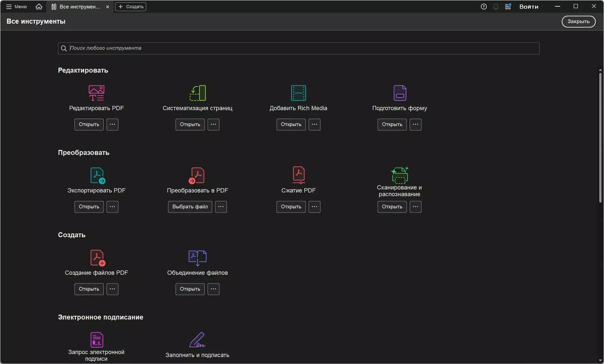This screenshot has height=364, width=604.
Task: Click the Редактировать PDF tool icon
Action: [x=96, y=93]
